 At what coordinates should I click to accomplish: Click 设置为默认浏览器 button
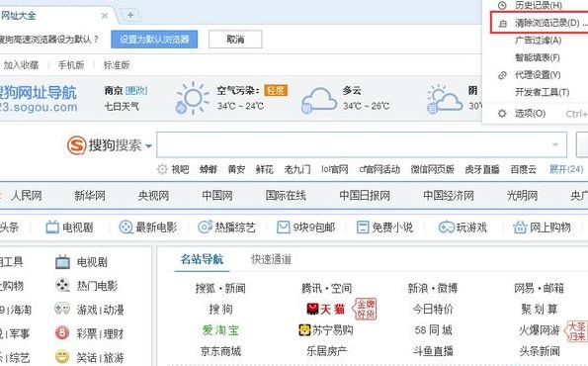click(x=154, y=39)
